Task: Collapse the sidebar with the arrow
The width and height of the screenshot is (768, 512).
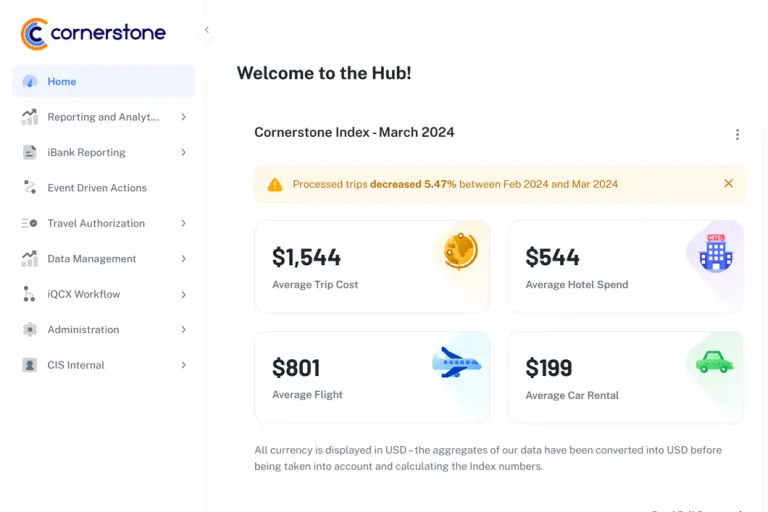Action: pos(207,30)
